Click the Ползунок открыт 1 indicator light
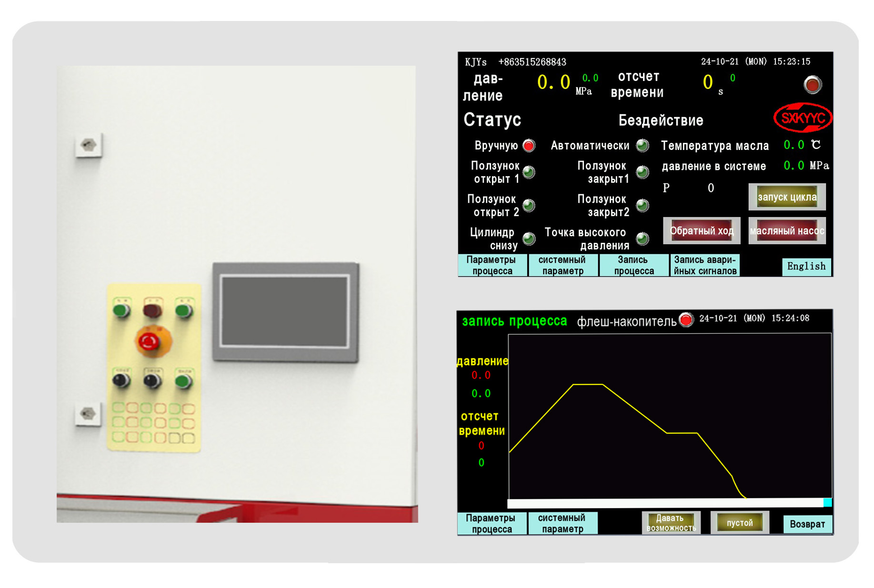Screen dimensions: 874x588 [529, 172]
